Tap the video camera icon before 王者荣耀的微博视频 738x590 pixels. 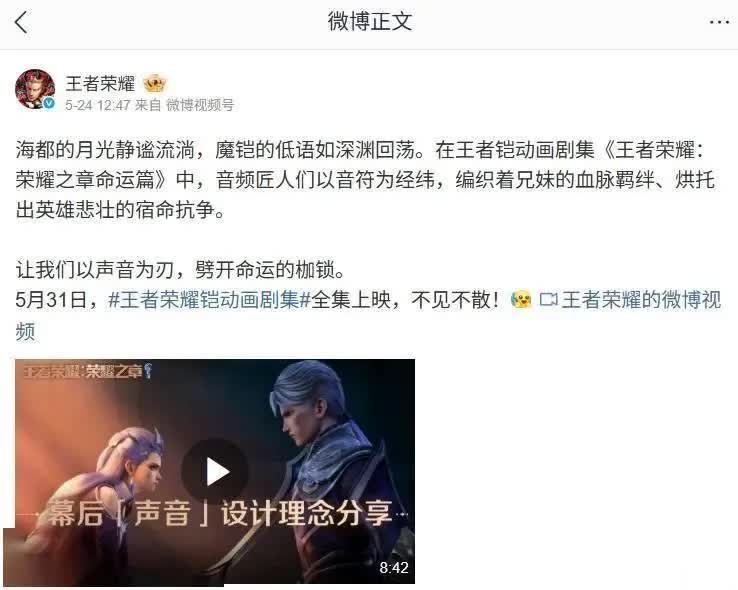pyautogui.click(x=548, y=300)
